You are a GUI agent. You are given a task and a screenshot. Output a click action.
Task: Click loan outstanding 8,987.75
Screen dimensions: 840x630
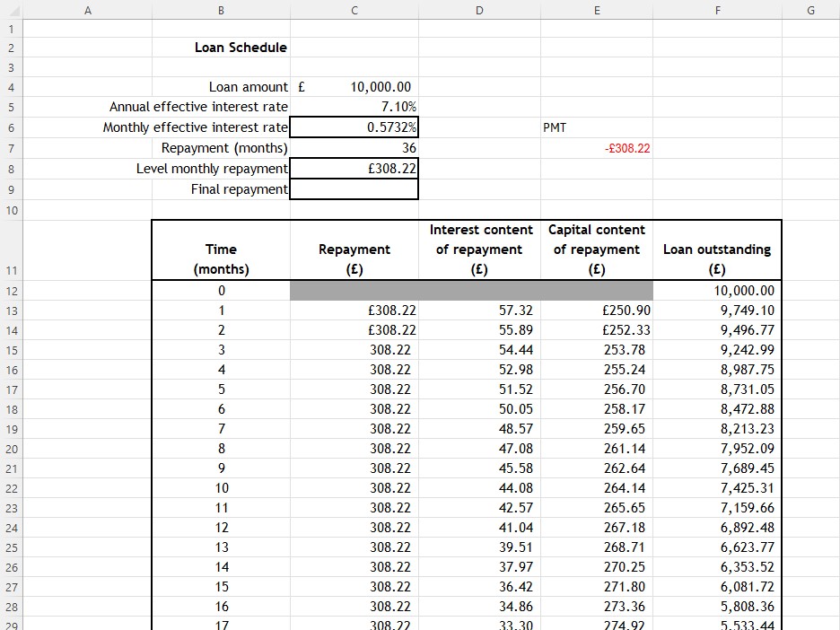point(748,370)
